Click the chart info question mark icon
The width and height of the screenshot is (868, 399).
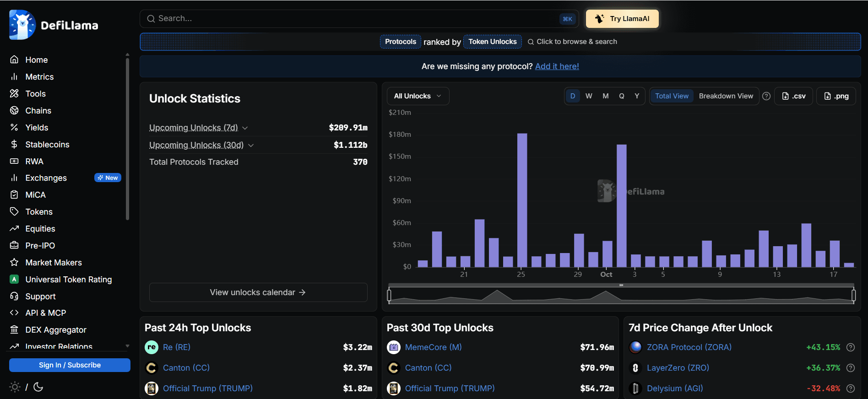coord(766,96)
